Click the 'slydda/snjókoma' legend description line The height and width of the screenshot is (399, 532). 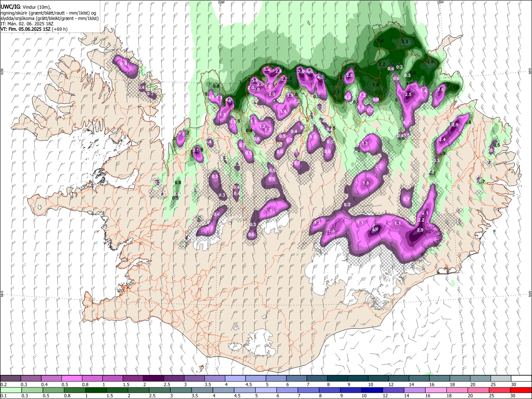(x=49, y=18)
